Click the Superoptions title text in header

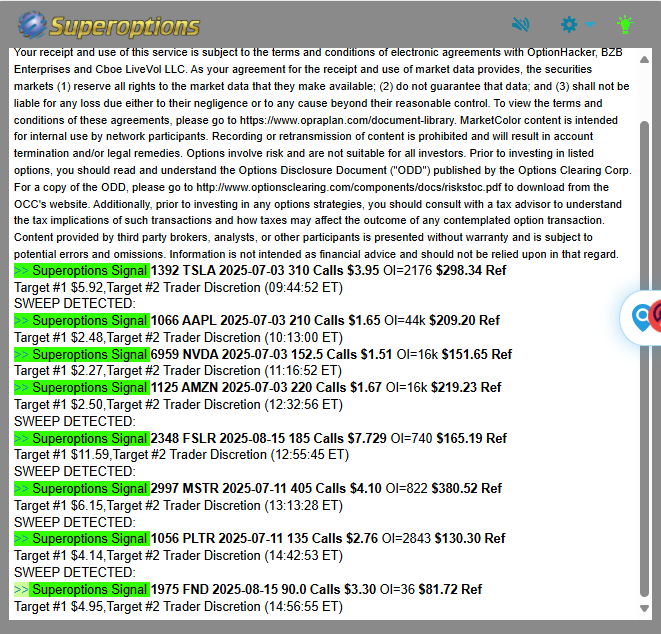tap(125, 26)
